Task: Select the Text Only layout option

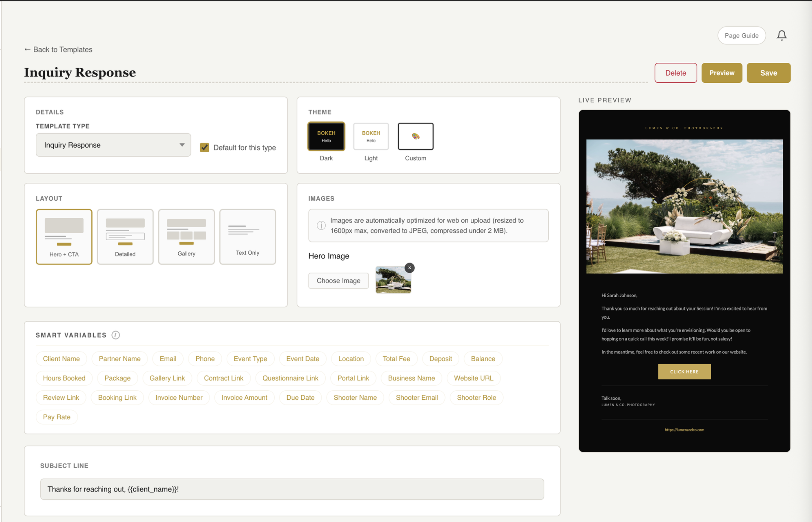Action: click(247, 237)
